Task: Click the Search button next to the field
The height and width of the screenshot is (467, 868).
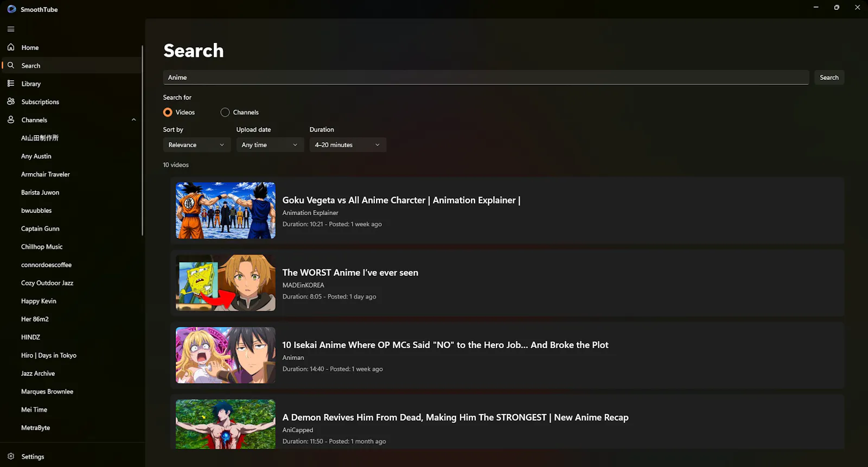Action: coord(829,77)
